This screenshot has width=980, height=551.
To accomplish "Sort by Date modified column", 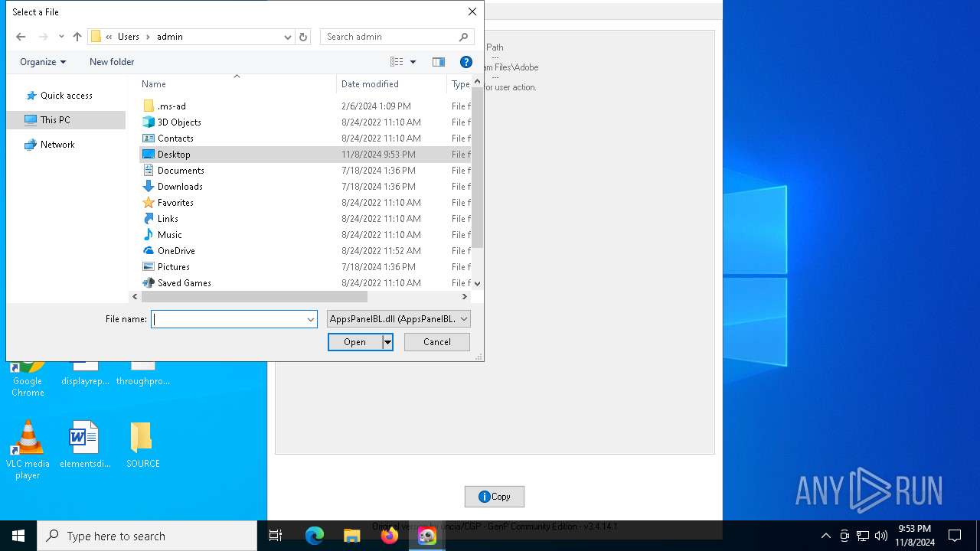I will coord(370,84).
